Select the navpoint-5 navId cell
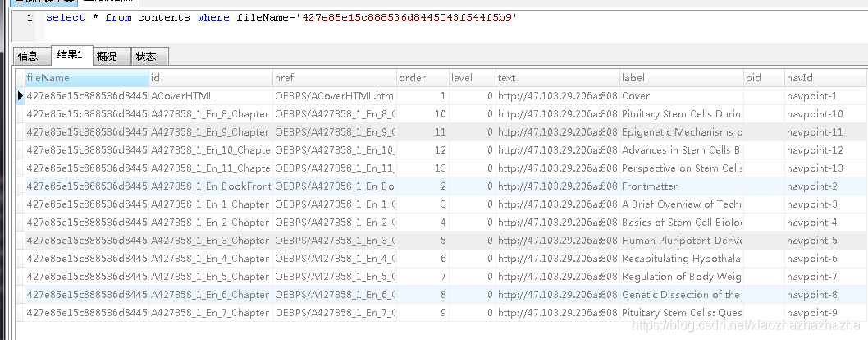This screenshot has width=868, height=340. point(825,241)
